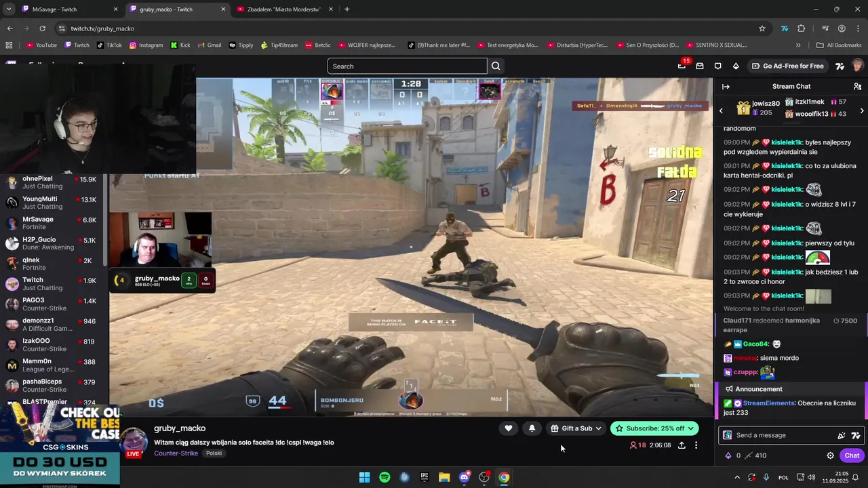Open MrSavage channel in sidebar

(x=52, y=223)
